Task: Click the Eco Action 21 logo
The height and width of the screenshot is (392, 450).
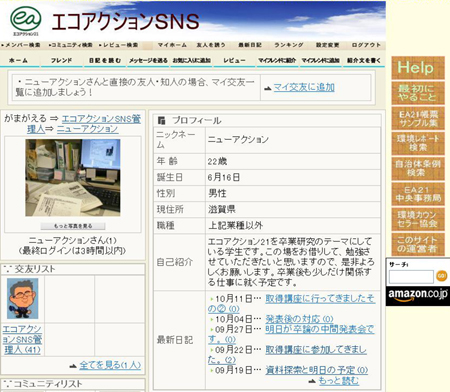Action: click(26, 21)
